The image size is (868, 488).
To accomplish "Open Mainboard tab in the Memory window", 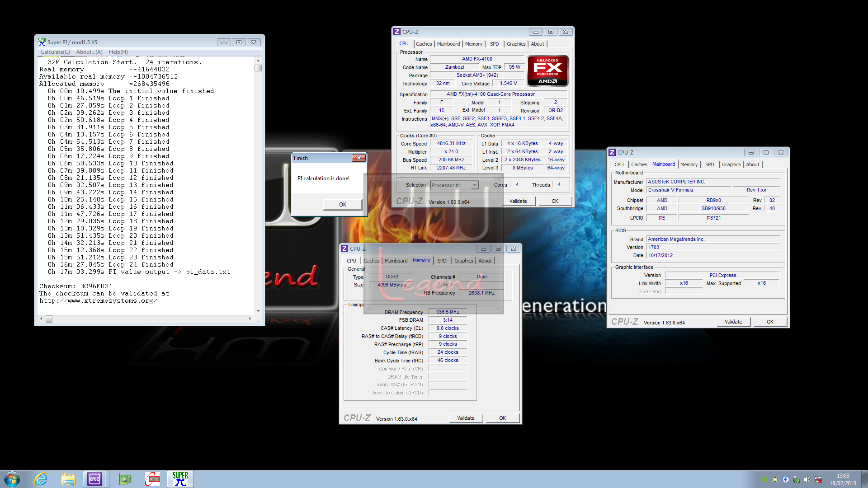I will (x=396, y=261).
